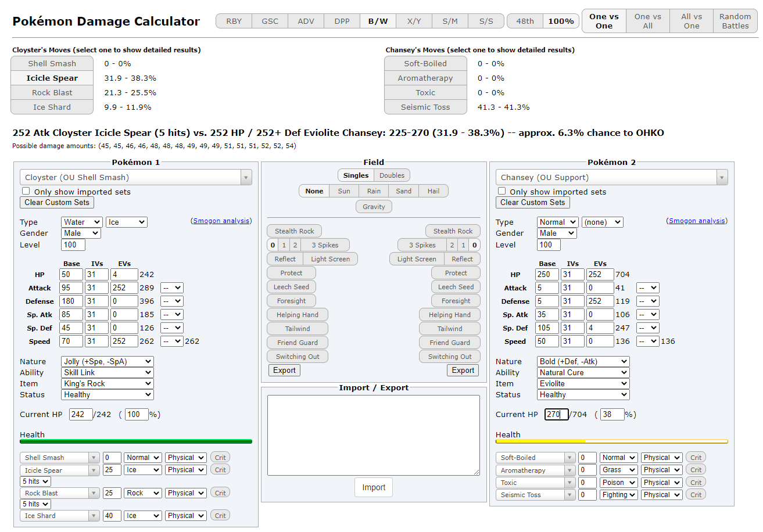Open the Natural Cure ability dropdown
This screenshot has height=532, width=763.
583,372
